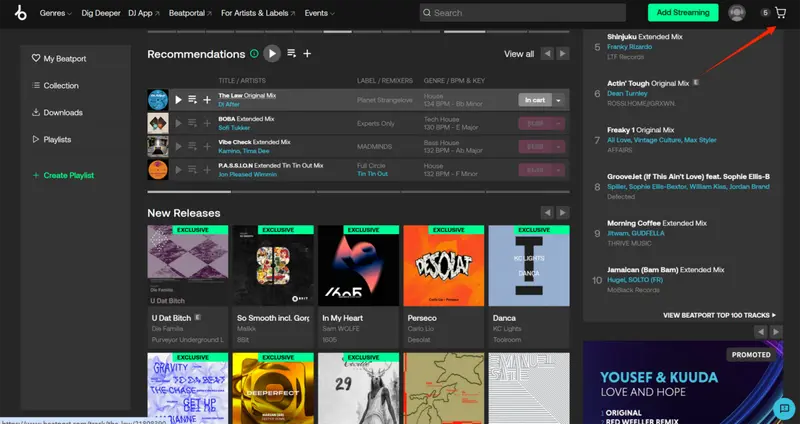
Task: Expand the Events menu
Action: pos(319,13)
